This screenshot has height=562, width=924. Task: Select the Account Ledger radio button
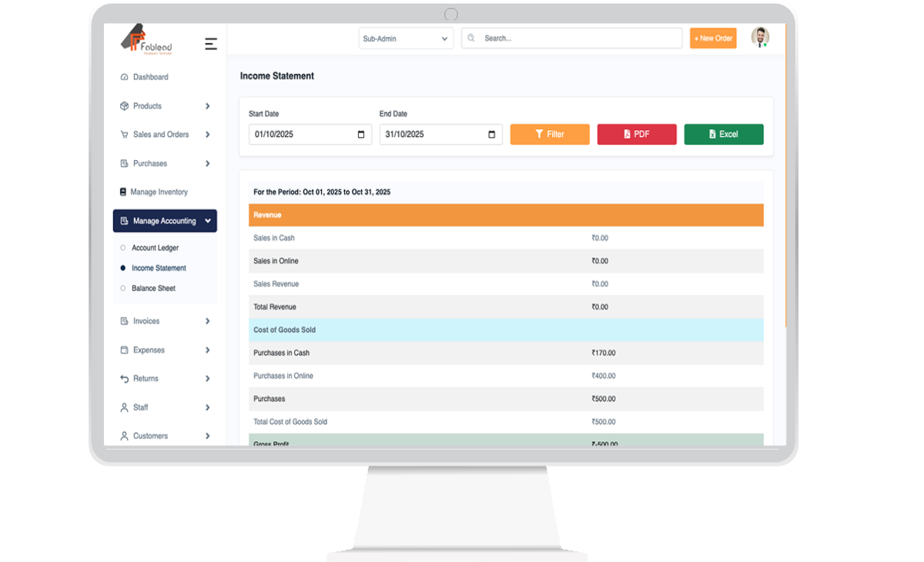pos(122,248)
